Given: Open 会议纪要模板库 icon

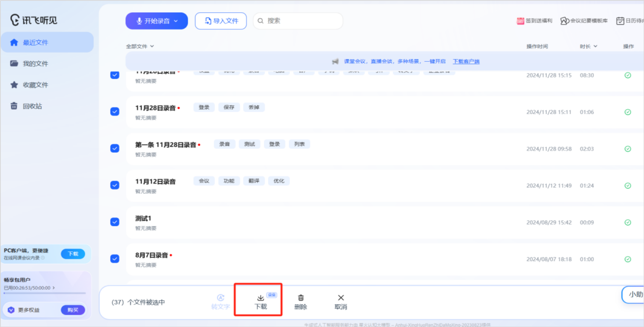Looking at the screenshot, I should click(x=565, y=21).
